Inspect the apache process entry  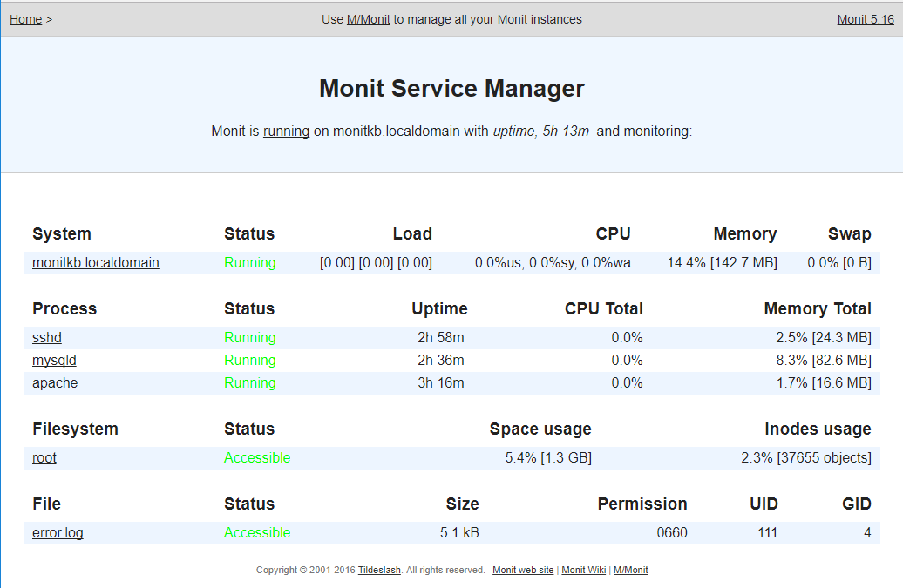click(x=55, y=382)
